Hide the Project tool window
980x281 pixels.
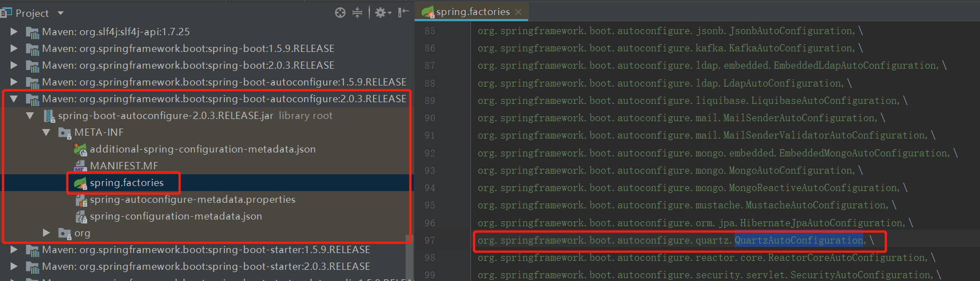(x=403, y=12)
